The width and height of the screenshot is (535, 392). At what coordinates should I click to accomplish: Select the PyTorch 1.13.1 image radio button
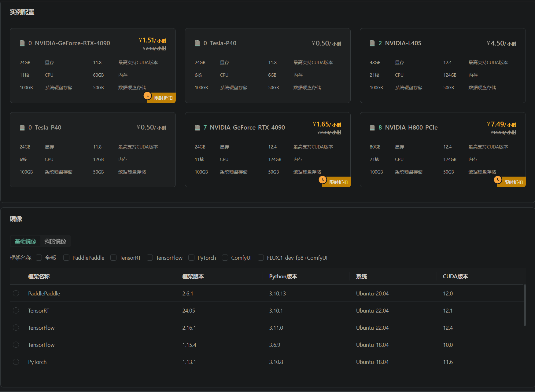pyautogui.click(x=16, y=362)
